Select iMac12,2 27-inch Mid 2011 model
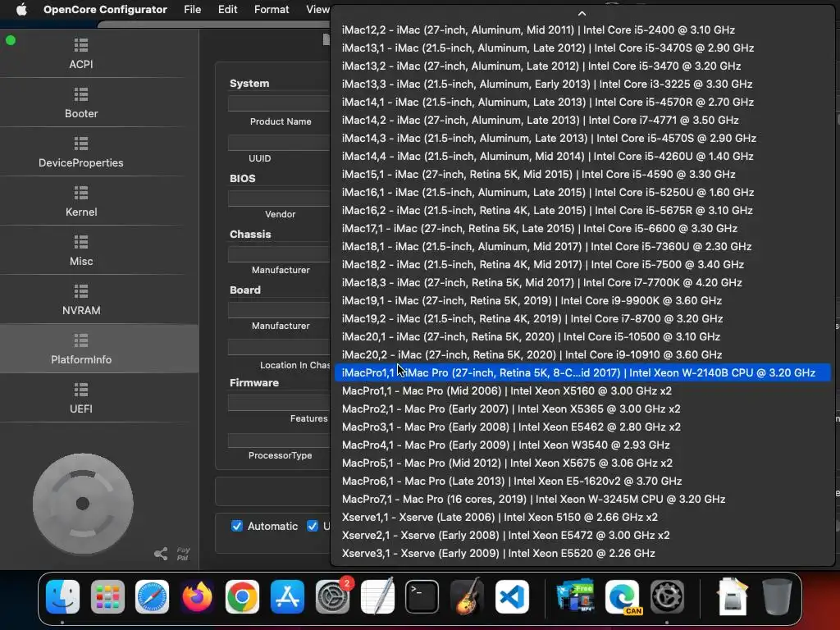This screenshot has height=630, width=840. coord(582,30)
